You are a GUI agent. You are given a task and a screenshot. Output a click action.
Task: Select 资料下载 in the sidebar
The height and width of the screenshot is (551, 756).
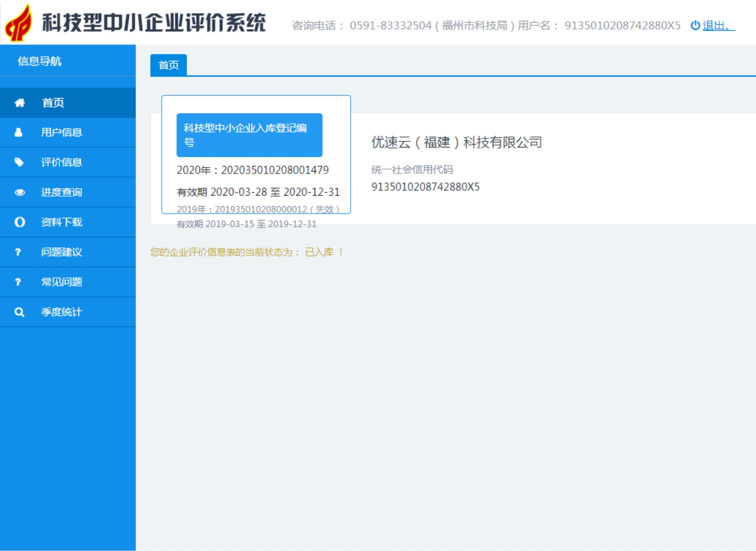click(68, 222)
